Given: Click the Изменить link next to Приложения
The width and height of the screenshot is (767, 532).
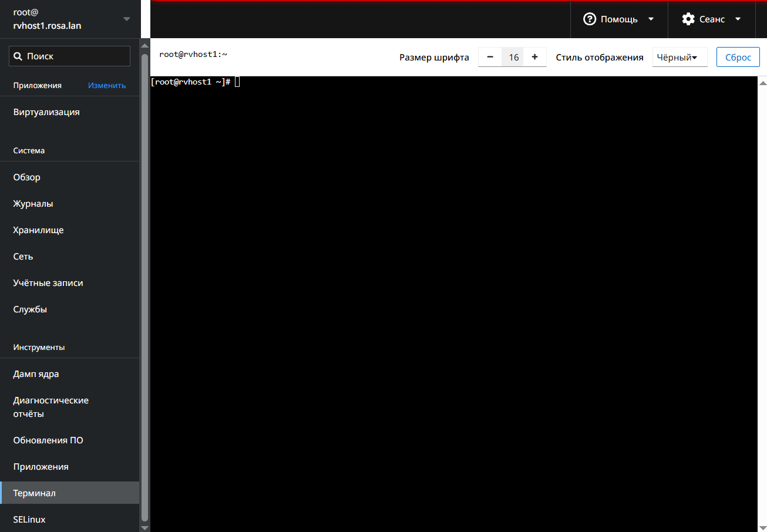Looking at the screenshot, I should tap(107, 85).
